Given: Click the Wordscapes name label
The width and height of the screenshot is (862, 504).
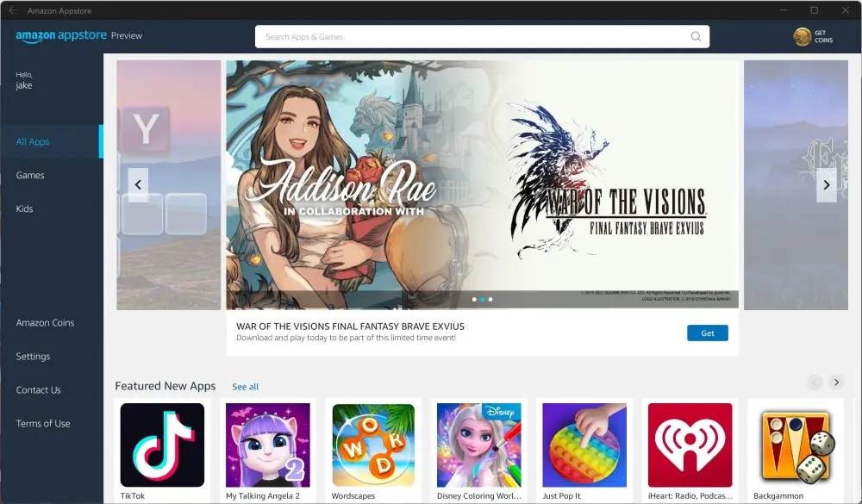Looking at the screenshot, I should tap(353, 495).
